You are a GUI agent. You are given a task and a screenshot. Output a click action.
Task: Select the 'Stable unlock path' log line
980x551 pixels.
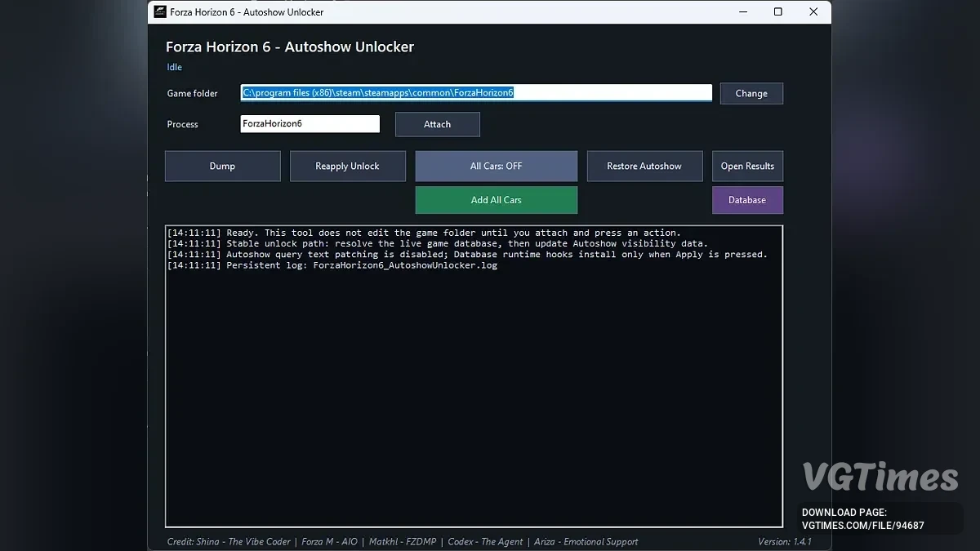(438, 243)
